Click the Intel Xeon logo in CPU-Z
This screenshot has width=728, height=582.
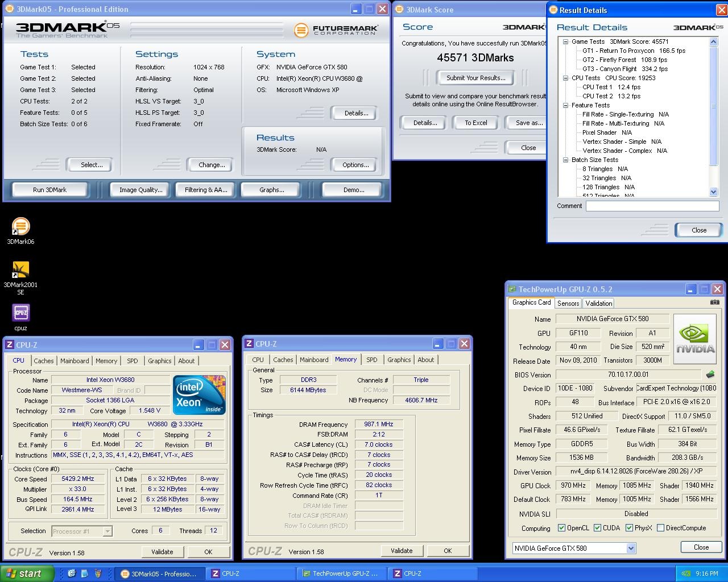[199, 394]
